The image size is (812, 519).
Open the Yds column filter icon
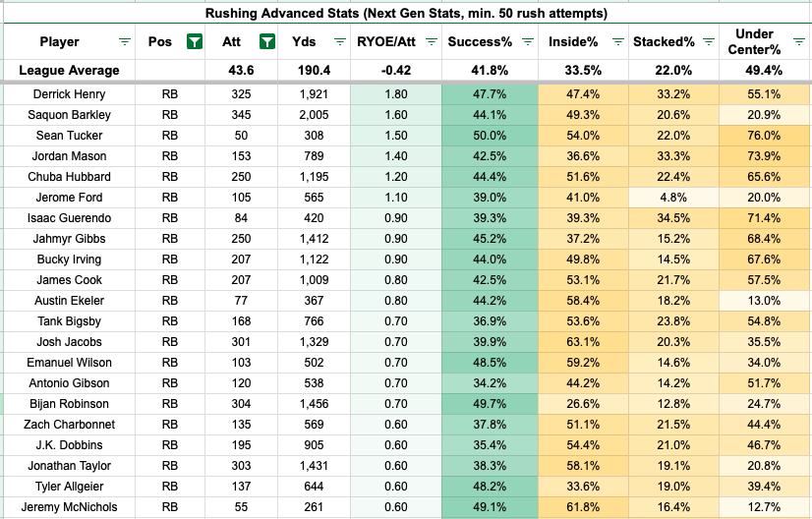(x=340, y=42)
